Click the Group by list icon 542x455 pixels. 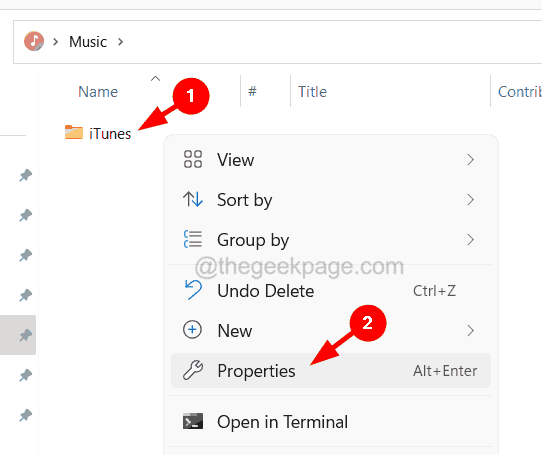[x=193, y=239]
